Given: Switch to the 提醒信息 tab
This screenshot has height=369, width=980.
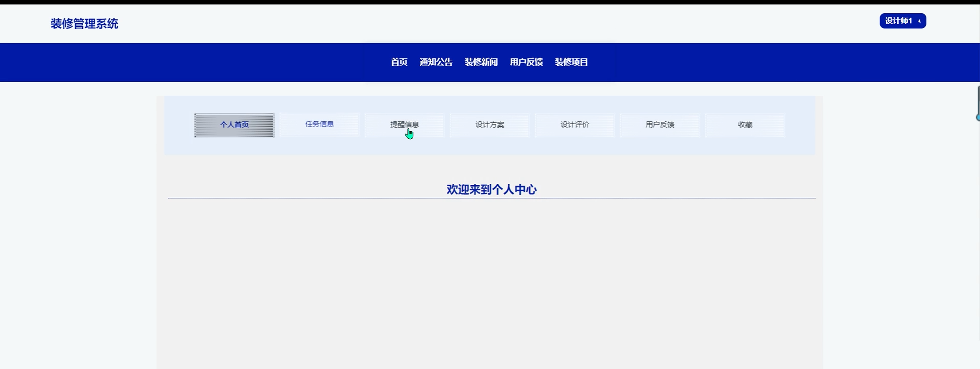Looking at the screenshot, I should pyautogui.click(x=404, y=125).
